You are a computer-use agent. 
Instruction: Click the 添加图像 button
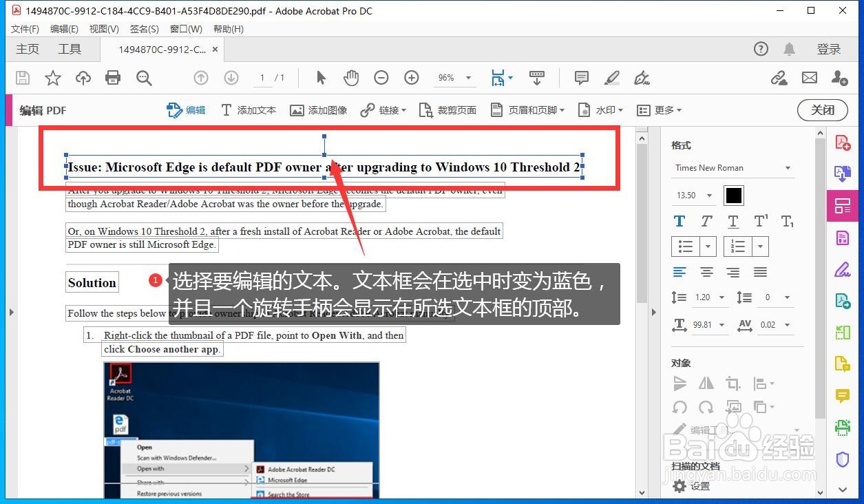coord(319,110)
